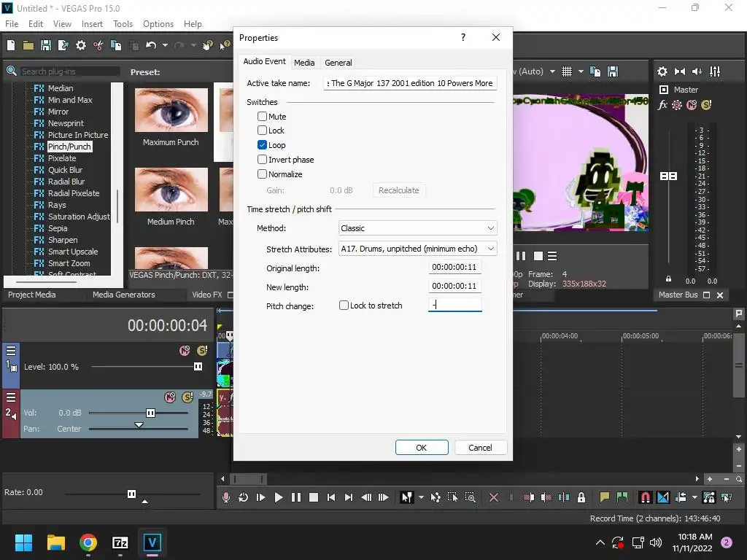The width and height of the screenshot is (747, 560).
Task: Toggle Mute on audio track 2
Action: click(169, 397)
